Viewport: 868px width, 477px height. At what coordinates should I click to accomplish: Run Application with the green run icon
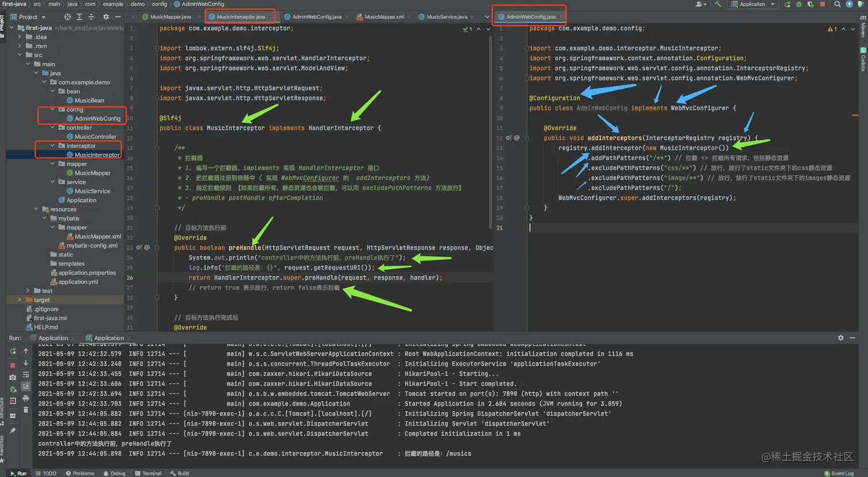[x=787, y=4]
